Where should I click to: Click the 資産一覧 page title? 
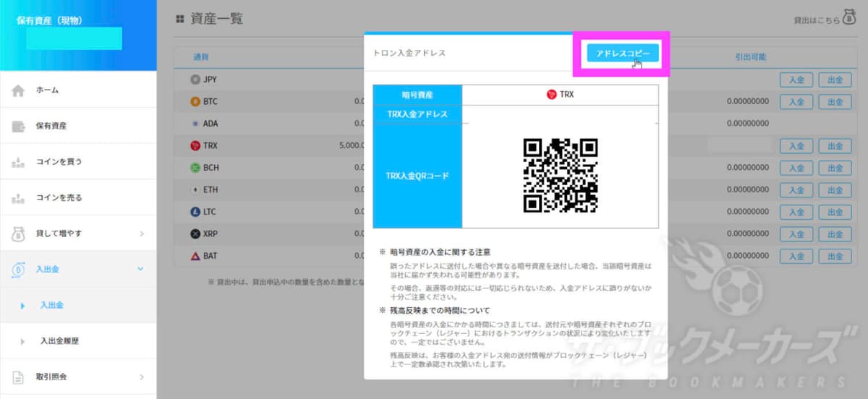[217, 20]
